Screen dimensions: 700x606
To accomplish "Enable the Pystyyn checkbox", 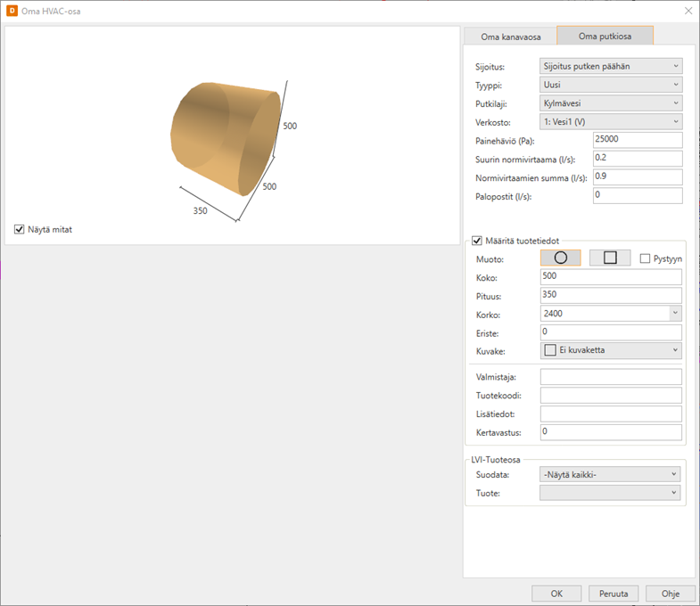I will (646, 258).
